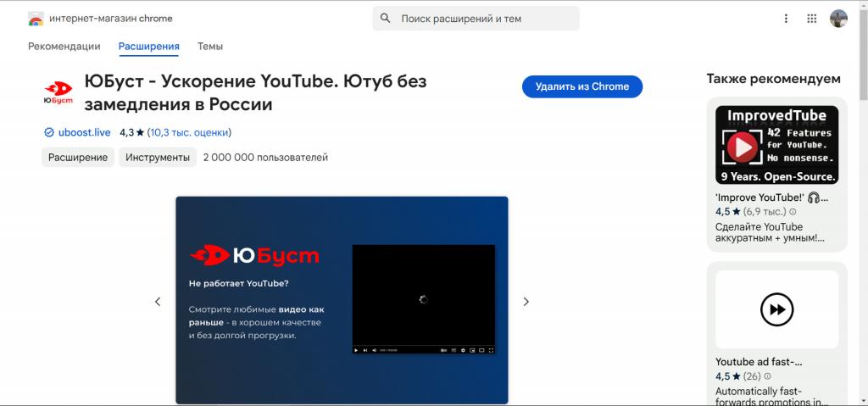Click the Сделайте YouTube аккуратным description text
Image resolution: width=868 pixels, height=406 pixels.
tap(770, 232)
